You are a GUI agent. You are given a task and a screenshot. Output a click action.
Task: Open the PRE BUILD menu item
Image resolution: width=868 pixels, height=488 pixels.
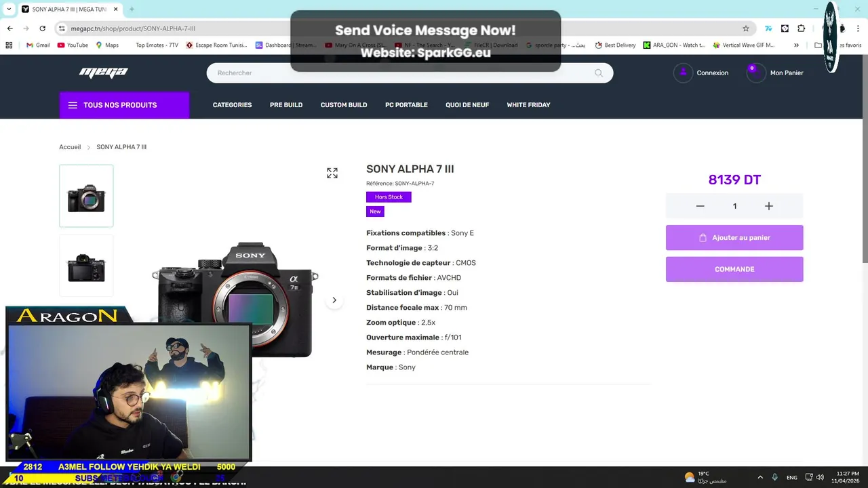[286, 105]
